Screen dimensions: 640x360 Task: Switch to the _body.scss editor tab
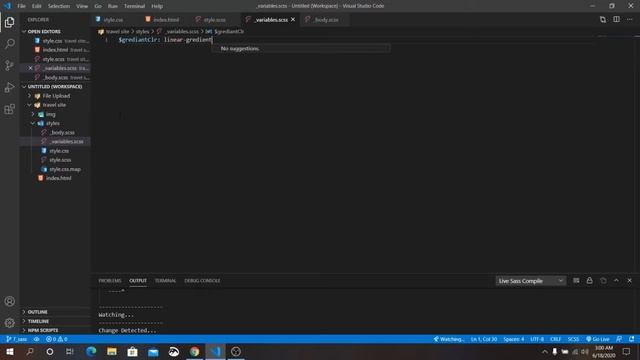325,20
